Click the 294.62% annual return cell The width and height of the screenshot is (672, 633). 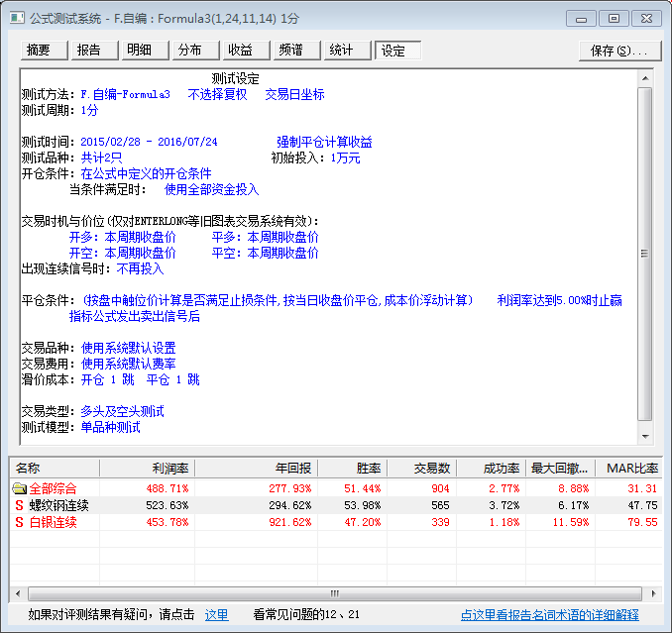click(290, 505)
